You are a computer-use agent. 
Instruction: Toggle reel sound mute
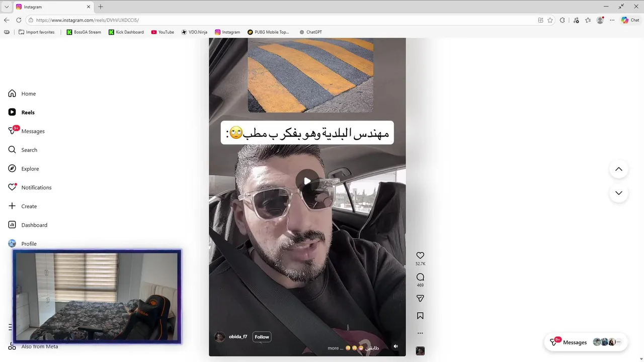click(395, 346)
